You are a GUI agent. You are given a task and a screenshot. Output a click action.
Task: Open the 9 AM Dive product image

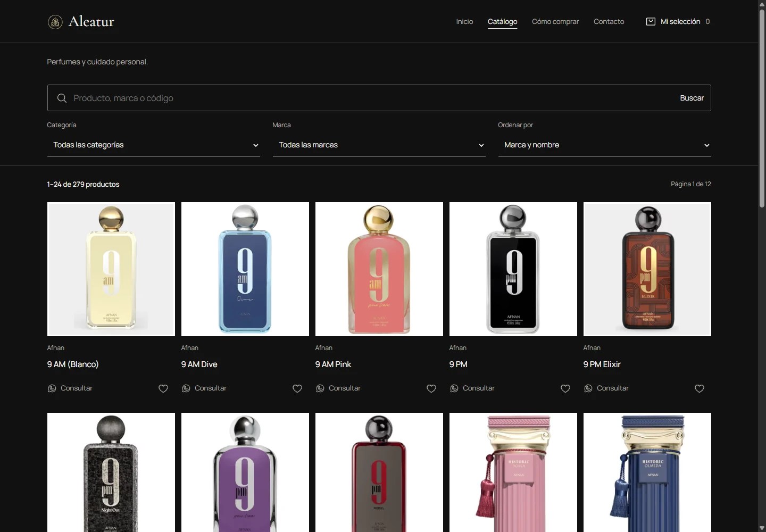click(245, 269)
